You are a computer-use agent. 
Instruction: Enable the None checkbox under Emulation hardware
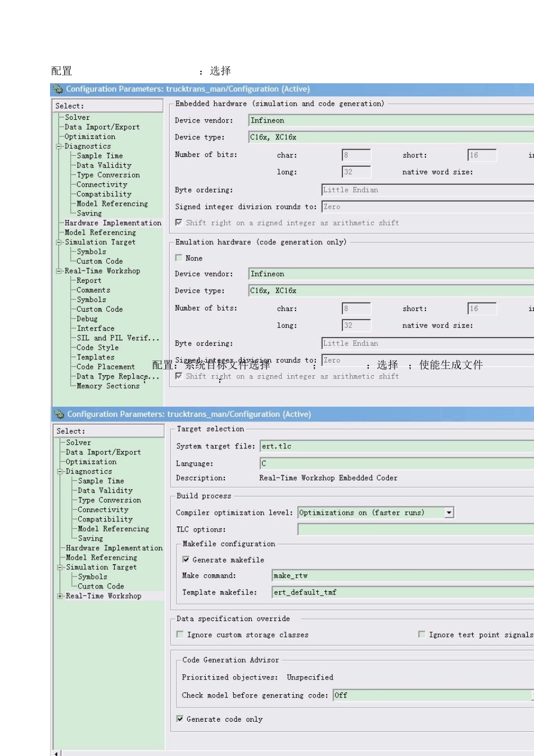(x=179, y=258)
